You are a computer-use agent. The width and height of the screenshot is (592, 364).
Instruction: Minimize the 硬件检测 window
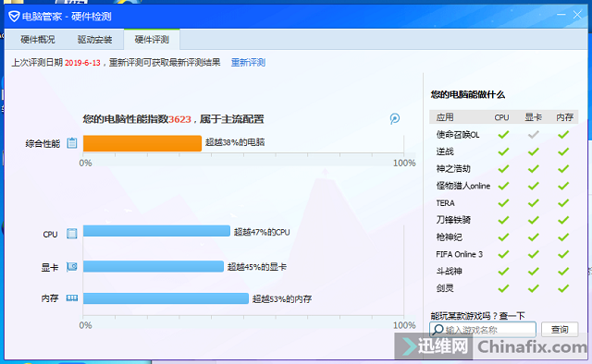(x=561, y=15)
